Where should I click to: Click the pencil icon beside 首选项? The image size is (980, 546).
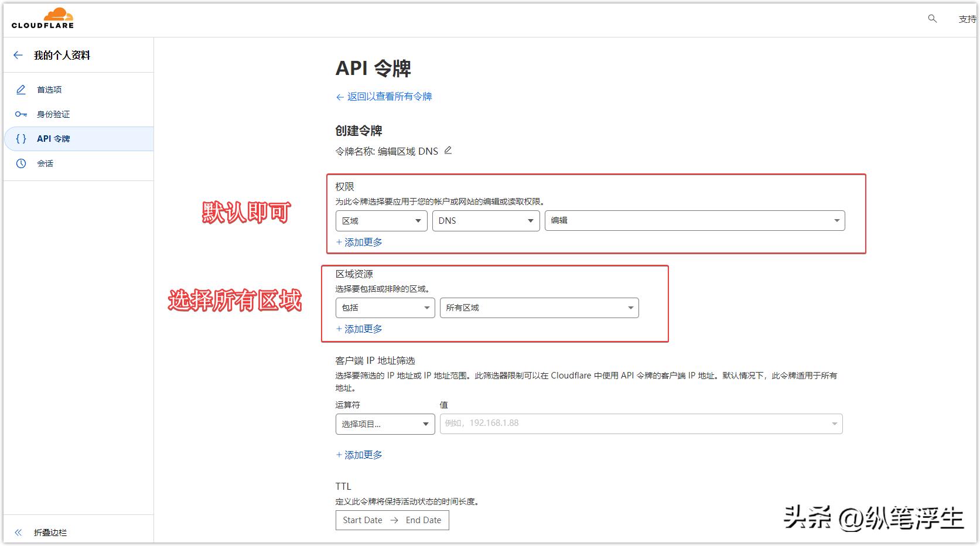coord(21,89)
